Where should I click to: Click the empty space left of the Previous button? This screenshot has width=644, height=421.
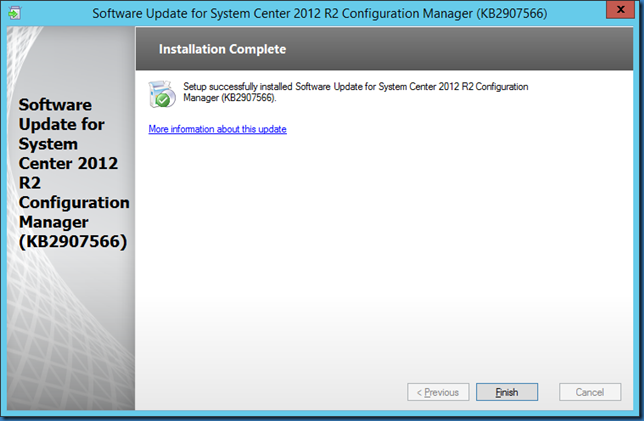pyautogui.click(x=270, y=392)
